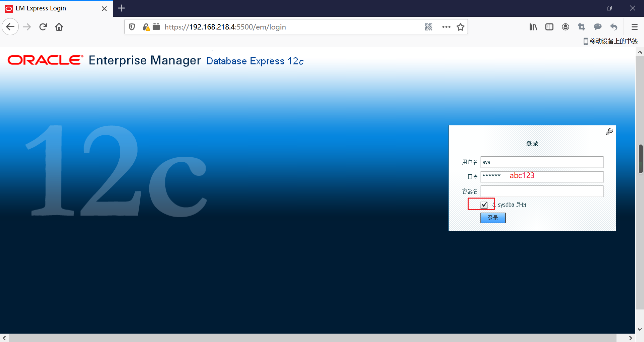Restore down the browser window
Image resolution: width=644 pixels, height=342 pixels.
[x=609, y=8]
